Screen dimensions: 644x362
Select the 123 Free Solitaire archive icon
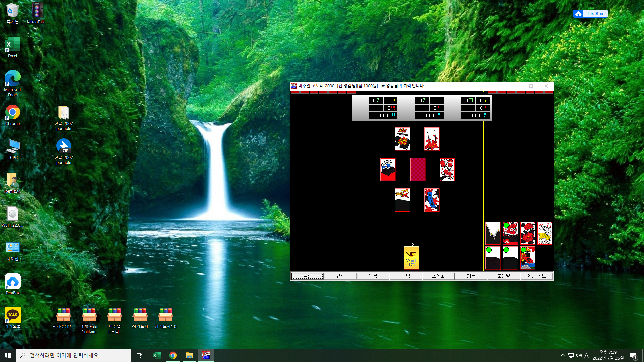(x=89, y=321)
